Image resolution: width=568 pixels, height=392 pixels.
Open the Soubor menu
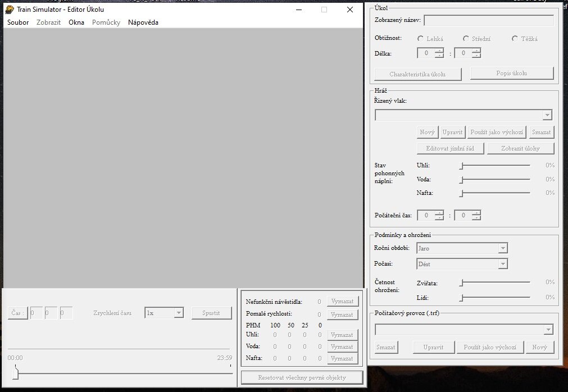coord(18,22)
